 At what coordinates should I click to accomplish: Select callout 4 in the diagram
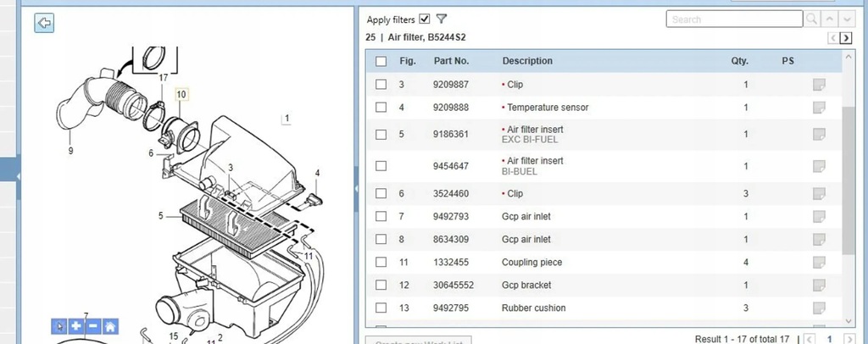[317, 173]
